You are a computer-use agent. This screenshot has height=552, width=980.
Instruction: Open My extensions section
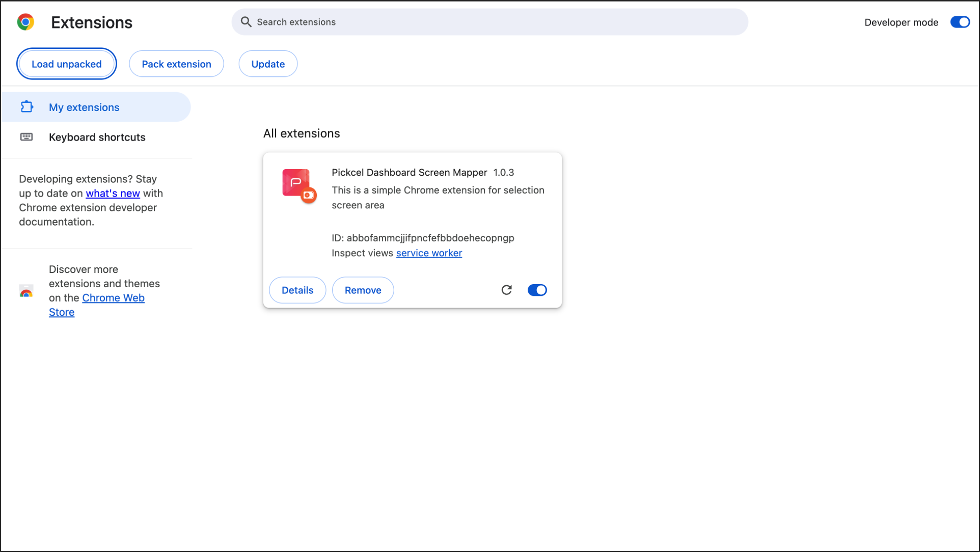click(85, 107)
